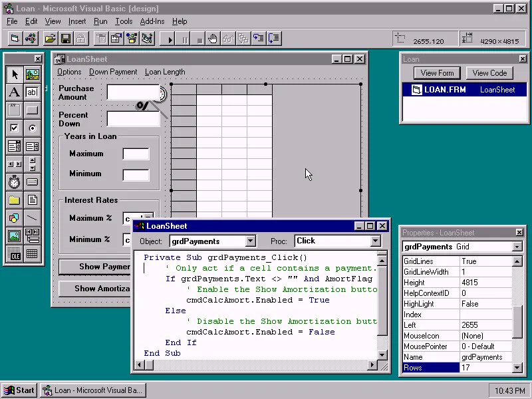Click the Save File toolbar icon
532x399 pixels.
(65, 38)
